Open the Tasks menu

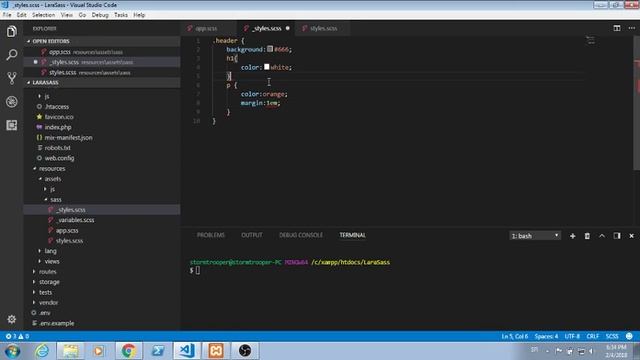pyautogui.click(x=120, y=15)
